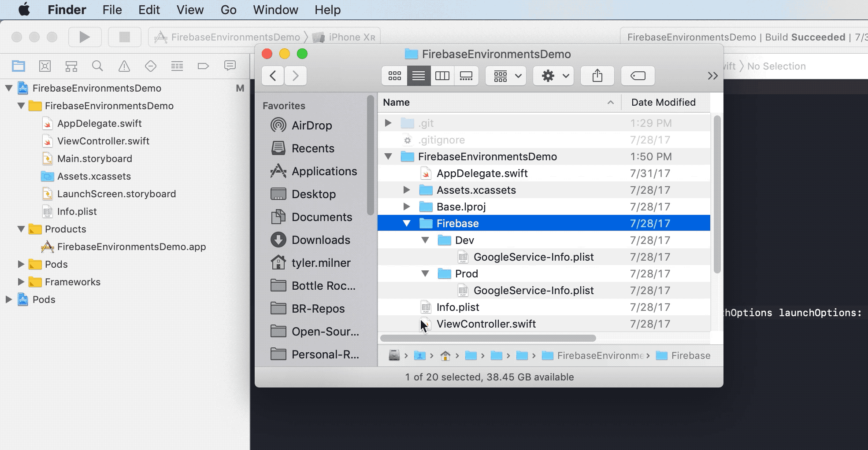The width and height of the screenshot is (868, 450).
Task: Open the View menu
Action: point(190,10)
